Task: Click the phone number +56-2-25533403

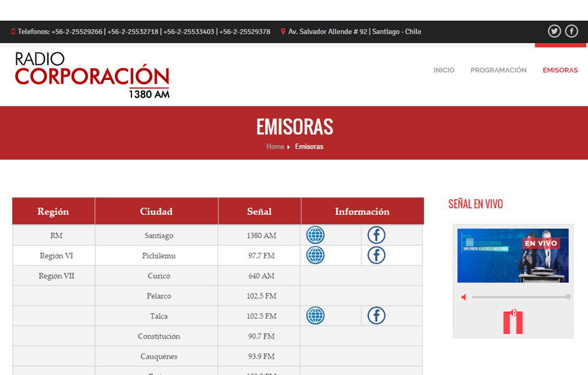Action: (x=189, y=31)
